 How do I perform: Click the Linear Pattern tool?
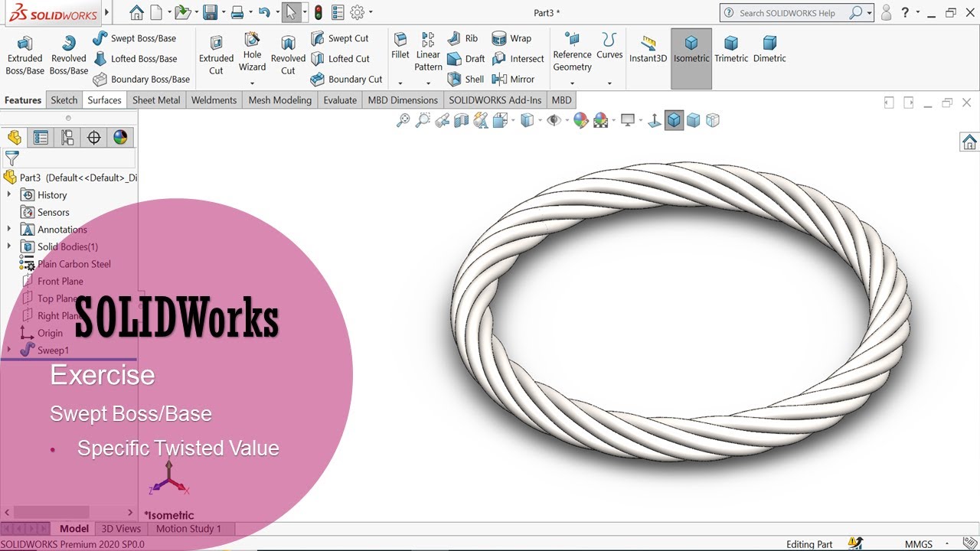click(428, 52)
